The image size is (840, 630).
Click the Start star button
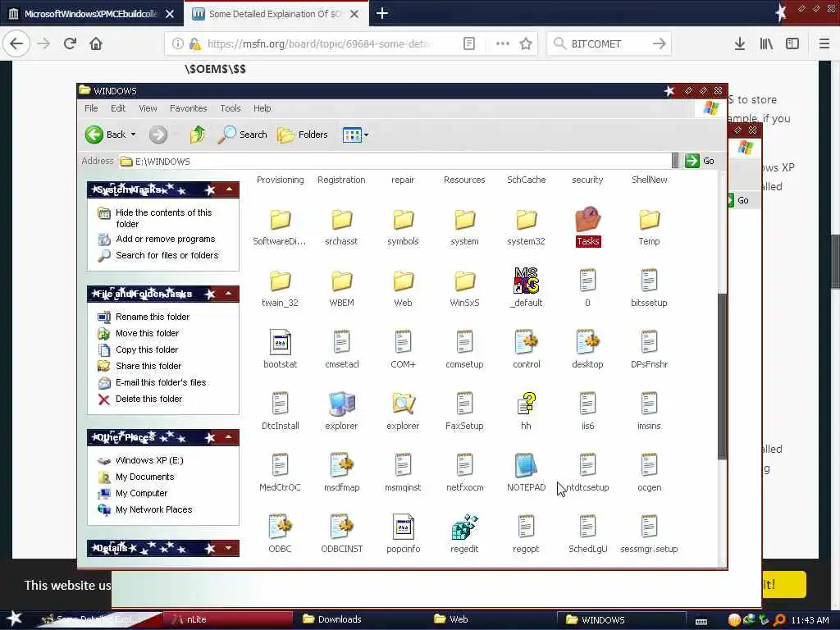[x=15, y=619]
